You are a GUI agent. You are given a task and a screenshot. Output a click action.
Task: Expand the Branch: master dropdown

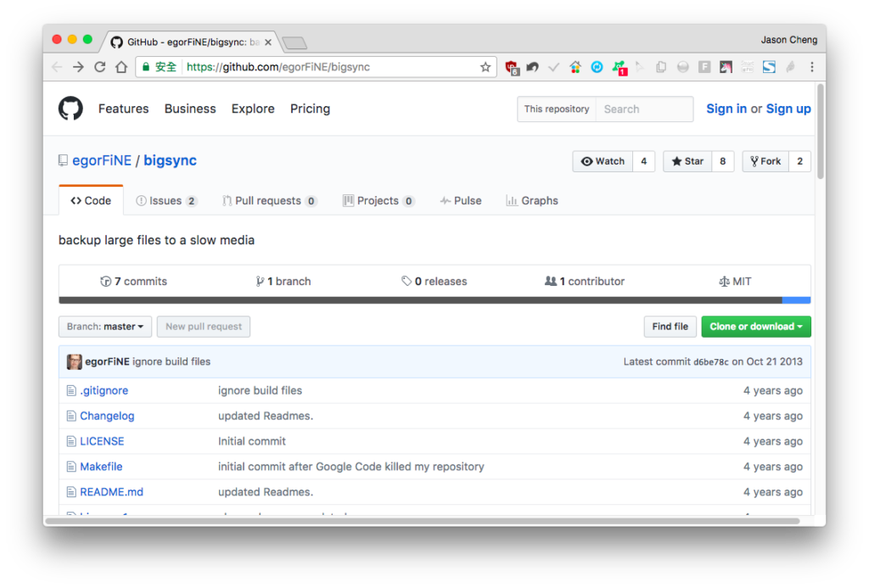[x=105, y=327]
